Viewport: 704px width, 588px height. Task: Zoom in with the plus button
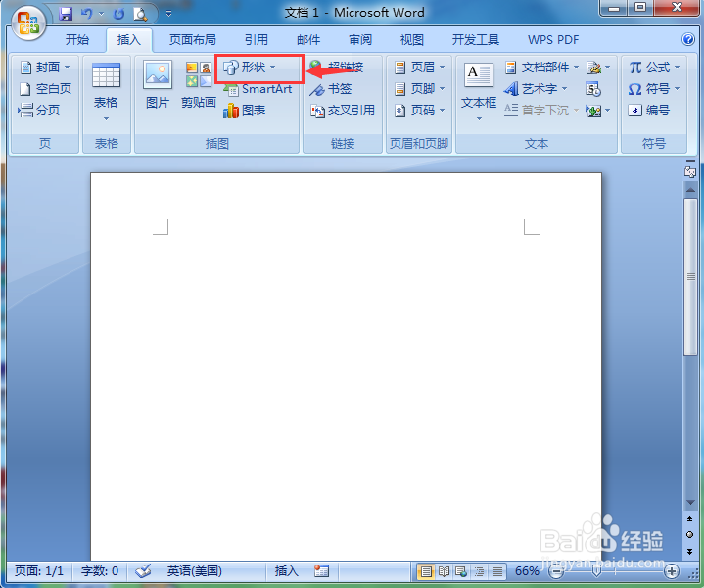672,571
